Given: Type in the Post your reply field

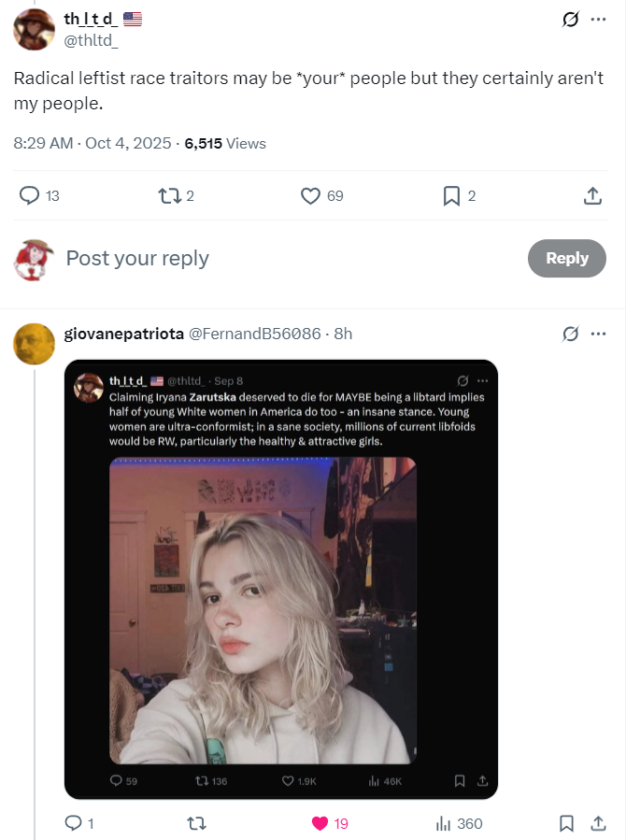Looking at the screenshot, I should pos(280,259).
